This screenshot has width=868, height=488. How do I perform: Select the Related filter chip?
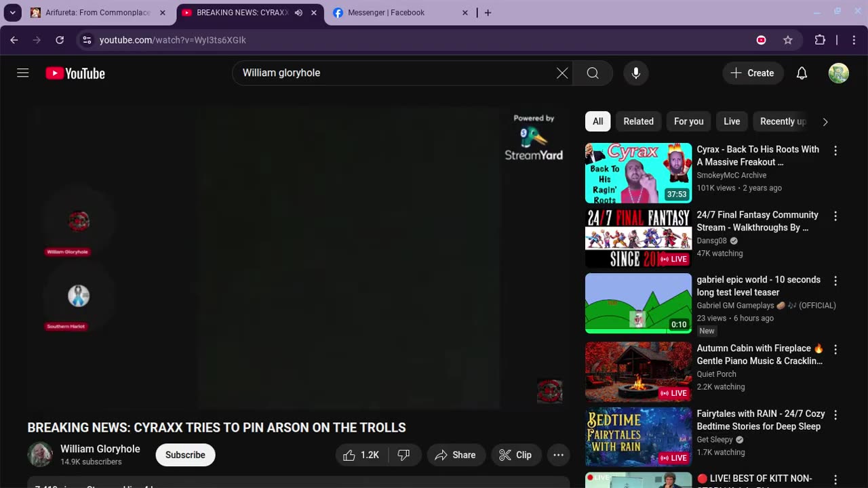pyautogui.click(x=639, y=121)
